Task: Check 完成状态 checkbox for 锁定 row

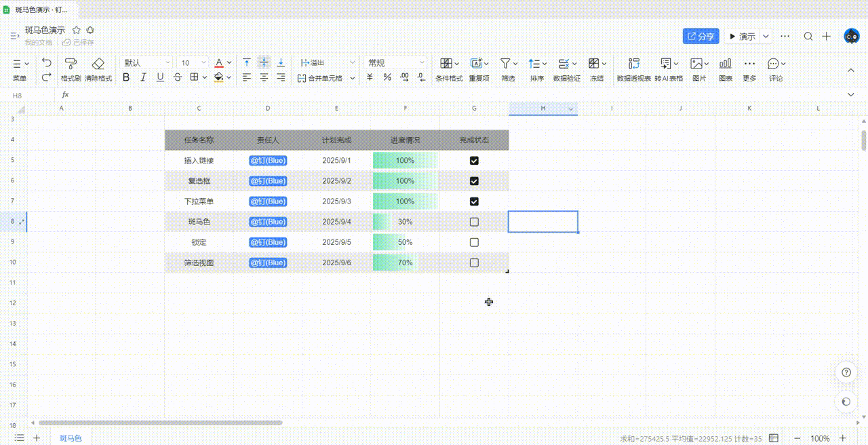Action: 474,242
